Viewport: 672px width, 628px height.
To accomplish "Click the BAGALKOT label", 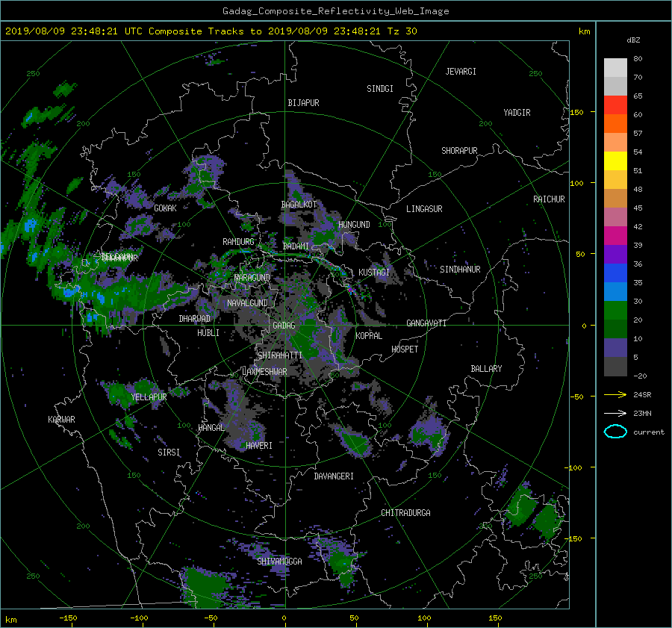I will coord(299,205).
